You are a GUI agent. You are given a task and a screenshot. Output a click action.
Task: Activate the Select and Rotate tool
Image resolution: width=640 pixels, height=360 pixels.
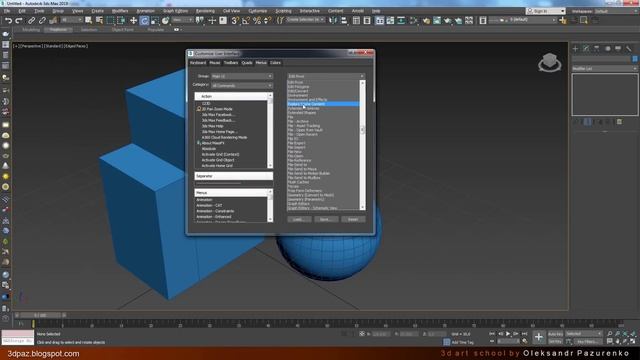point(144,20)
